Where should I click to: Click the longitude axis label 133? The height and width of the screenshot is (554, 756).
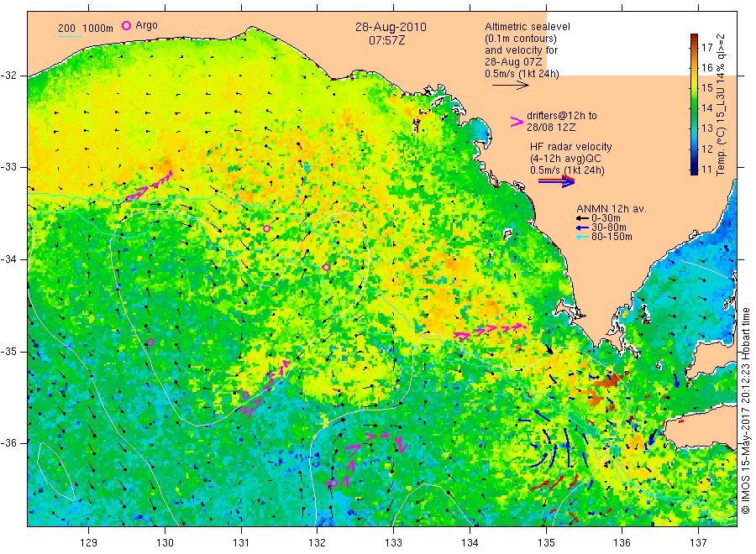(x=393, y=543)
